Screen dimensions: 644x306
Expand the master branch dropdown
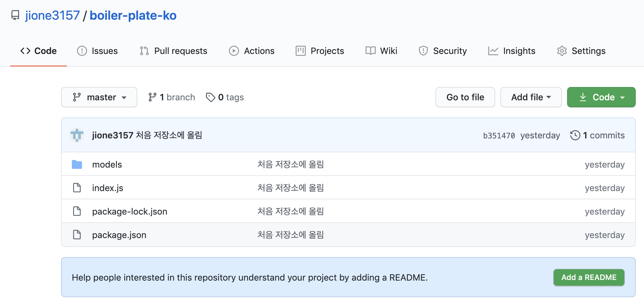pyautogui.click(x=99, y=97)
